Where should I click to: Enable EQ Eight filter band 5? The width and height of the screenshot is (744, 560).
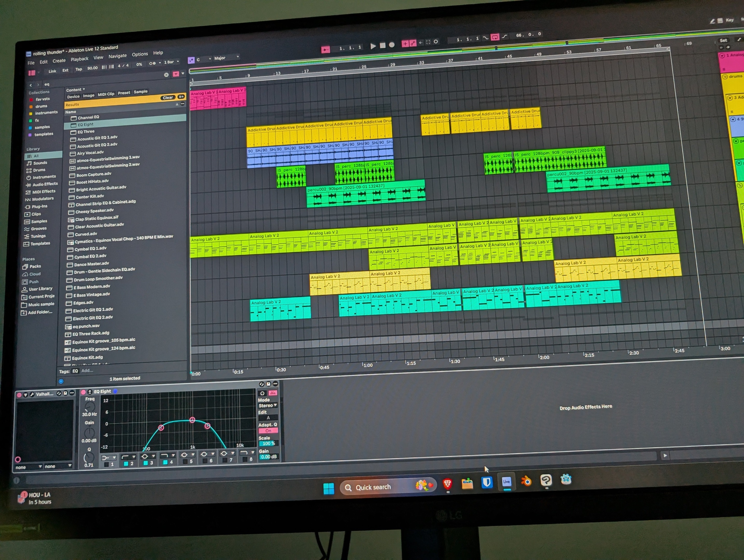coord(185,462)
